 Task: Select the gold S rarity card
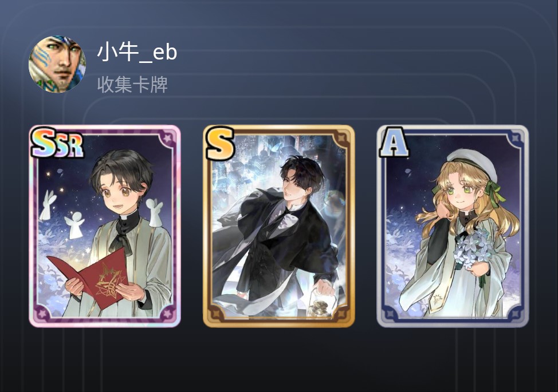279,226
